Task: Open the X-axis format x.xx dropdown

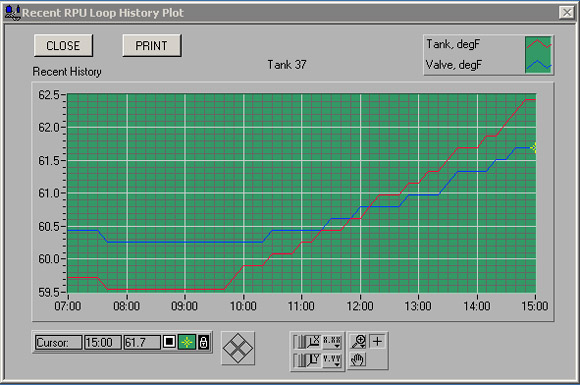Action: point(332,342)
